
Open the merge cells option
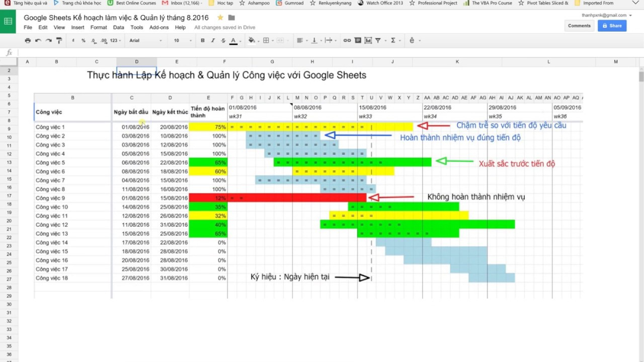point(282,40)
